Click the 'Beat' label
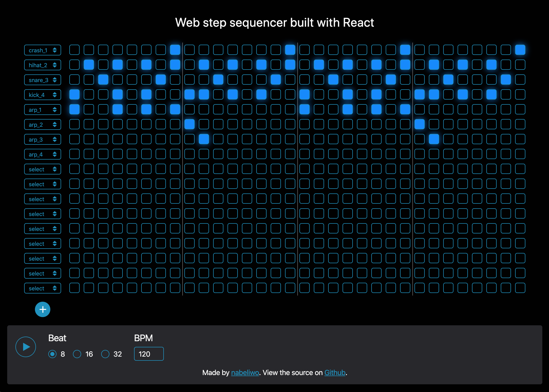Viewport: 549px width, 392px height. [57, 338]
